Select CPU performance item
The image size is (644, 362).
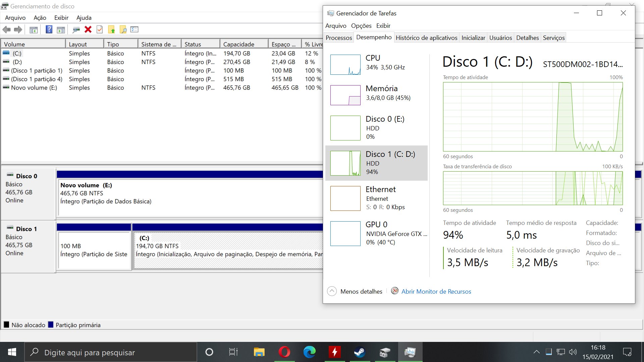(376, 64)
